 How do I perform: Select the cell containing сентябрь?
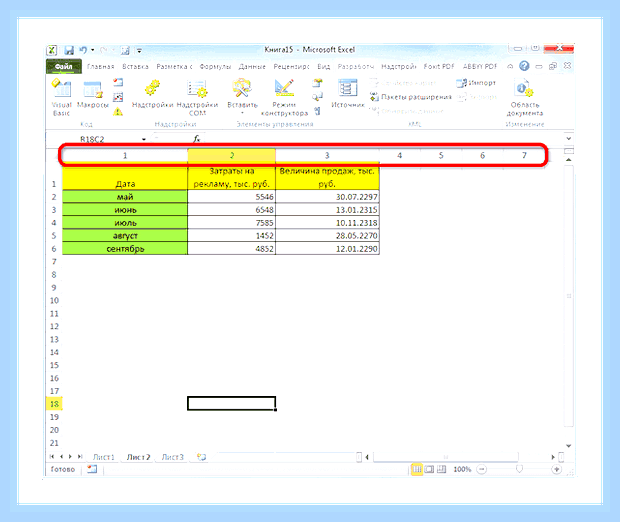tap(125, 249)
